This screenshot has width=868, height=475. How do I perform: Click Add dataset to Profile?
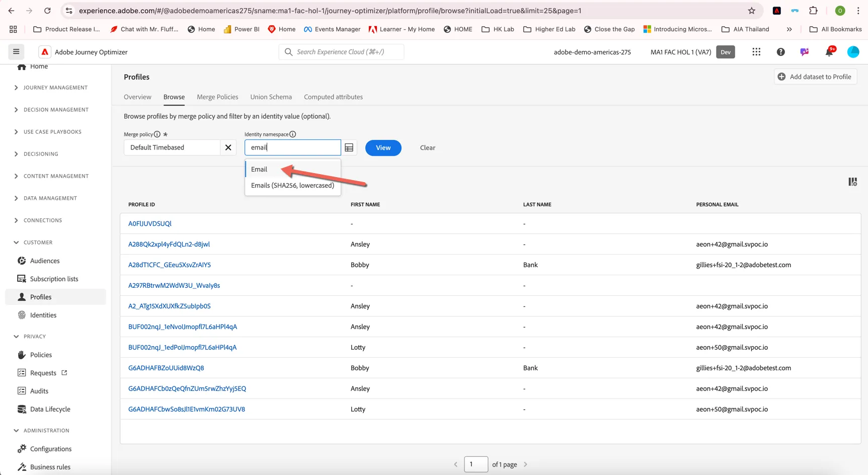pos(815,76)
